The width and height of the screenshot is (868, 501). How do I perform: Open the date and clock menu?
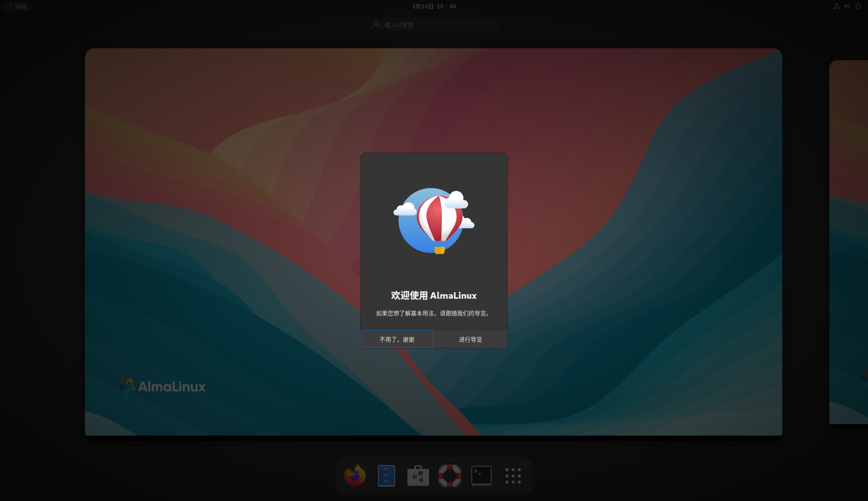434,6
